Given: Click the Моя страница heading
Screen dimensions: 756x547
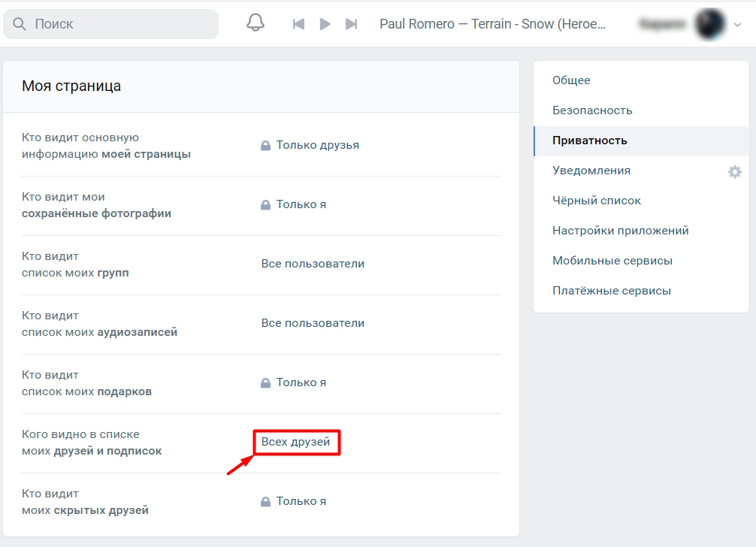Looking at the screenshot, I should (71, 86).
